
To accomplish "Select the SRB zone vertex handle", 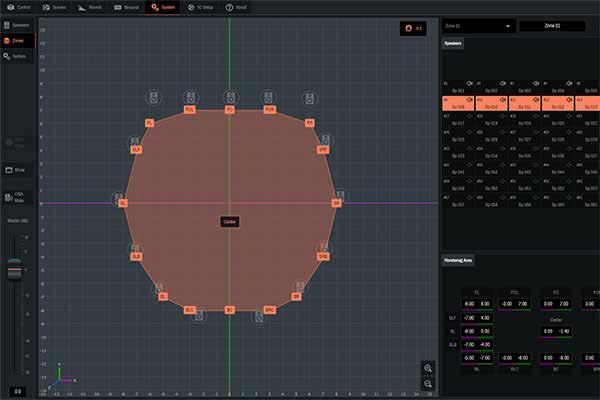I will pyautogui.click(x=323, y=256).
